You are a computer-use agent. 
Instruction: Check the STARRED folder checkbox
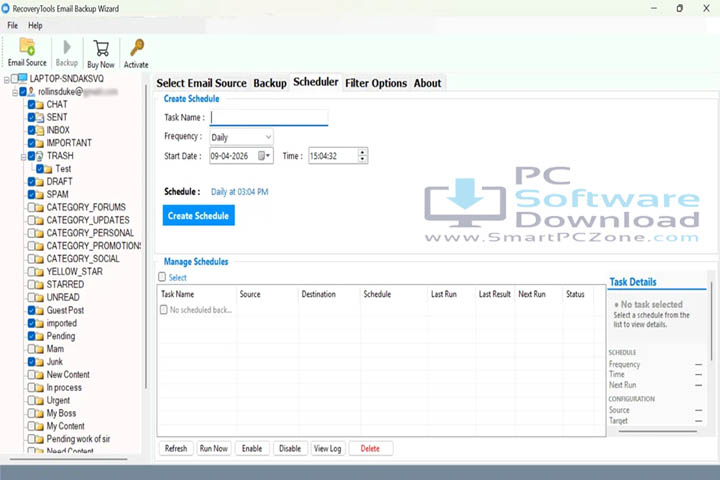[x=31, y=284]
